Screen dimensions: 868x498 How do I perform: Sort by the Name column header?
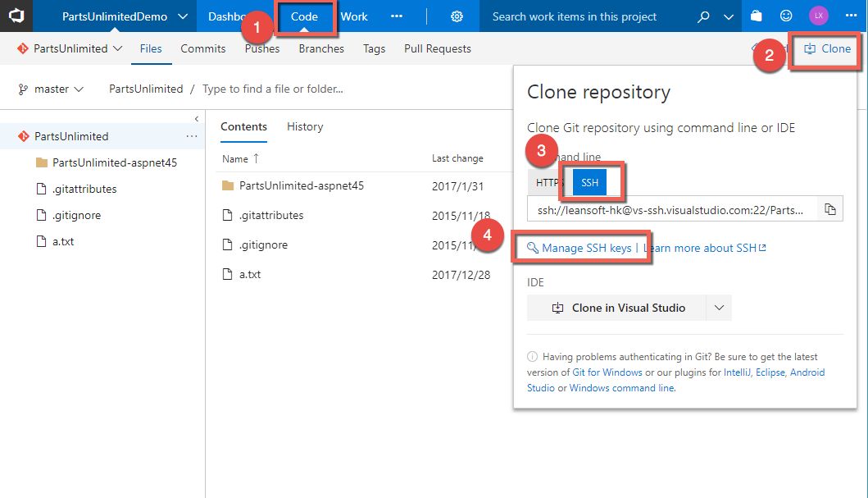(x=240, y=159)
